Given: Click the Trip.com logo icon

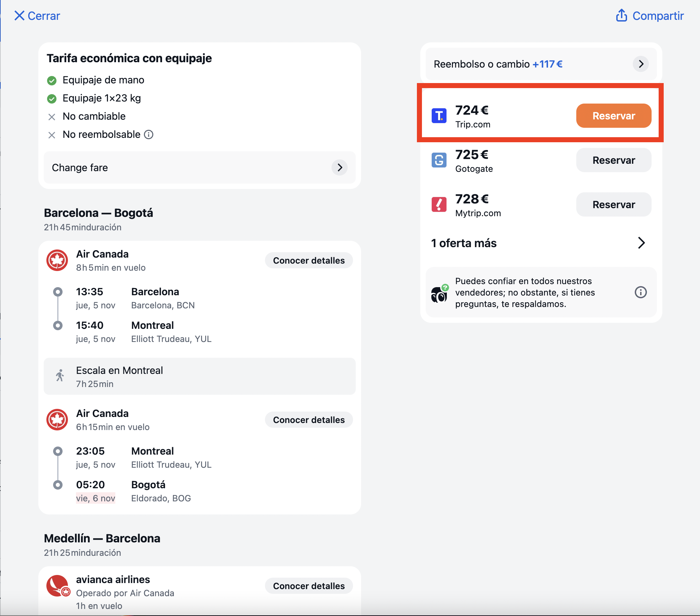Looking at the screenshot, I should (x=439, y=116).
